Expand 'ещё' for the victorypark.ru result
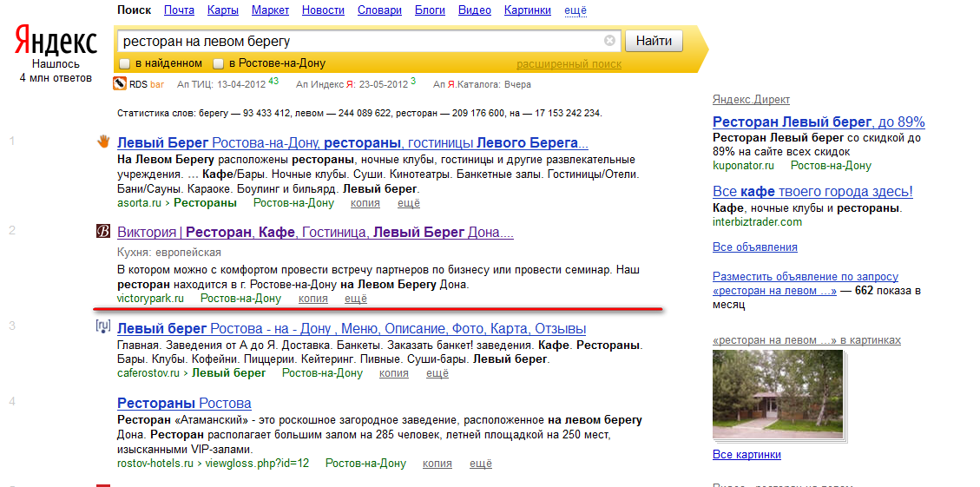 [356, 299]
